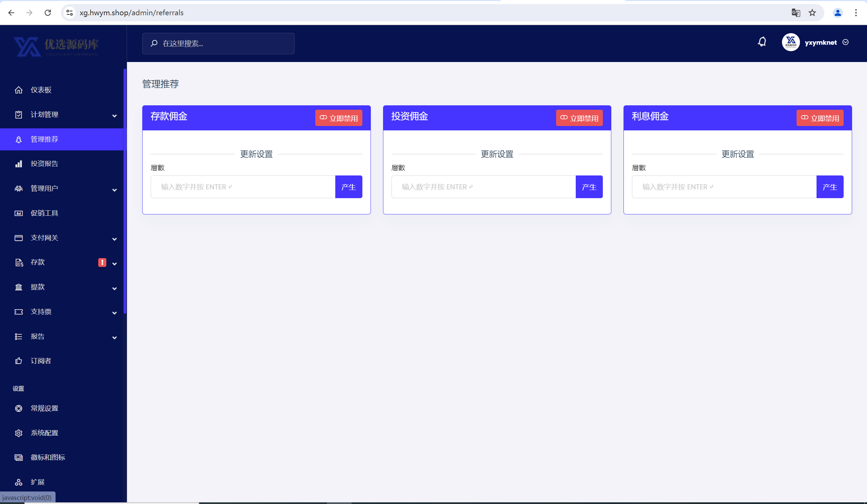Go back with browser back arrow

12,13
